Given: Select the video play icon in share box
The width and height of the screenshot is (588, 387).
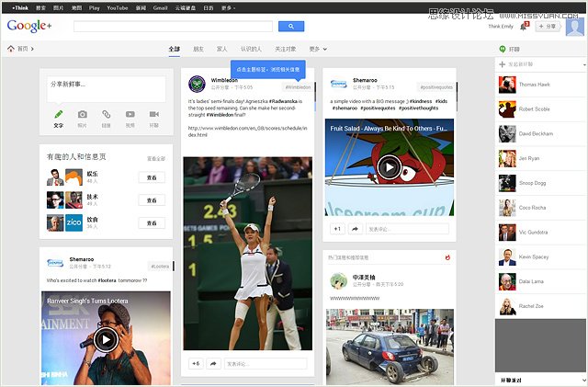Looking at the screenshot, I should (x=130, y=114).
